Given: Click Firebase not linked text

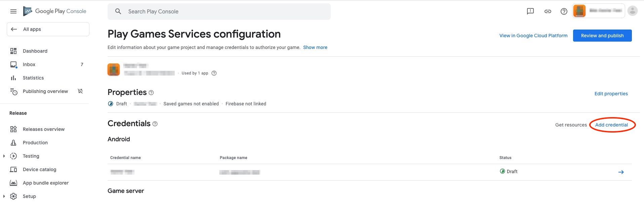Looking at the screenshot, I should pos(246,104).
